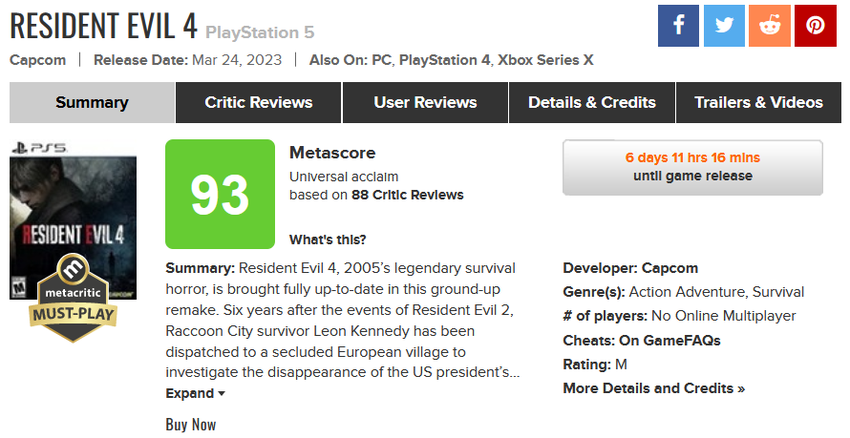
Task: Open the Critic Reviews tab
Action: [258, 102]
